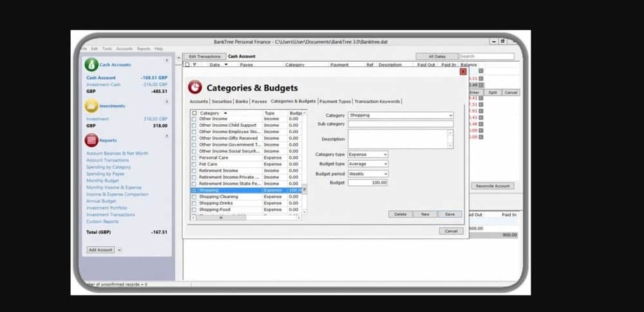The height and width of the screenshot is (312, 644).
Task: Collapse the Reports panel using its chevron
Action: (x=167, y=136)
